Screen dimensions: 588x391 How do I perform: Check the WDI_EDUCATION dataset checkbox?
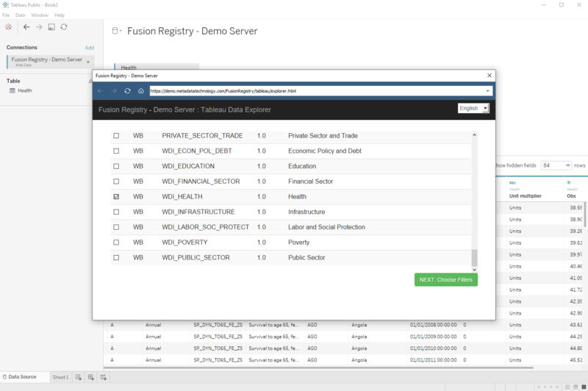pos(115,166)
